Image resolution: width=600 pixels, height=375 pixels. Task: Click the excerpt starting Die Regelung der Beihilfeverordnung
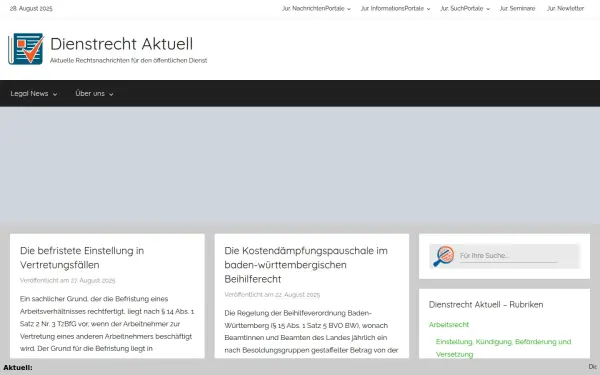coord(311,331)
